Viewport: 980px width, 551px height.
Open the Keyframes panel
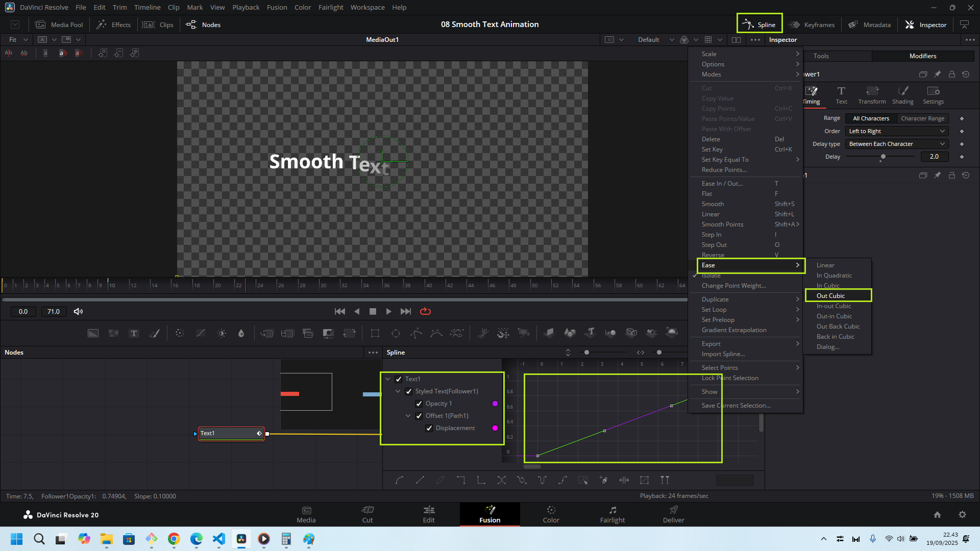[812, 24]
